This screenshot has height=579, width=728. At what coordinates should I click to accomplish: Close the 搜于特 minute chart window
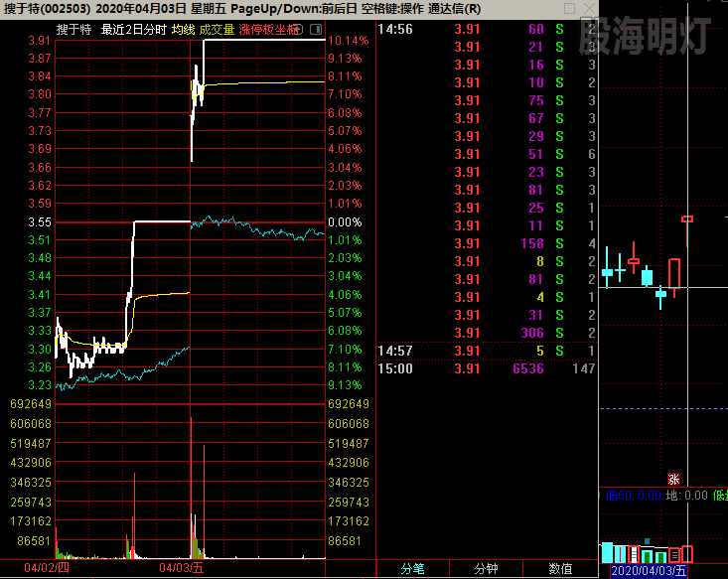589,8
